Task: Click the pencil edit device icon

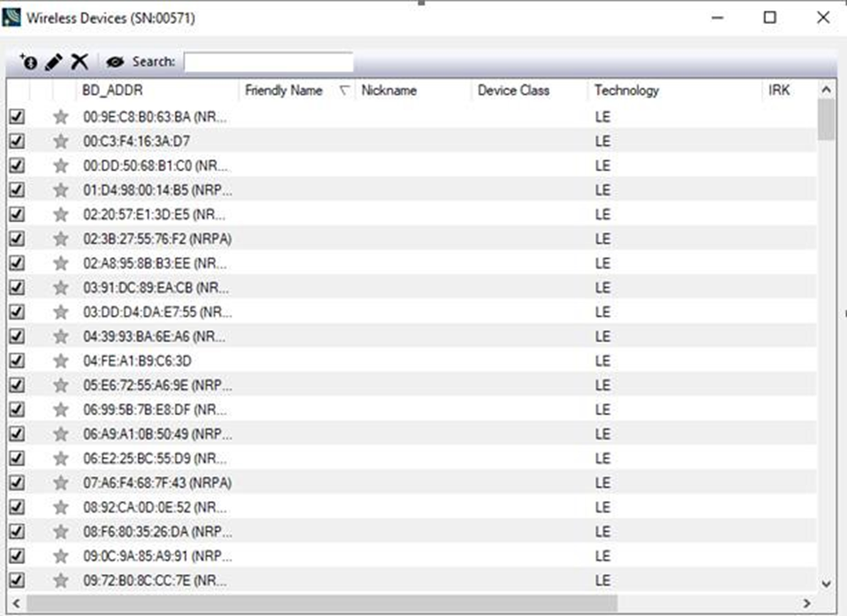Action: (54, 62)
